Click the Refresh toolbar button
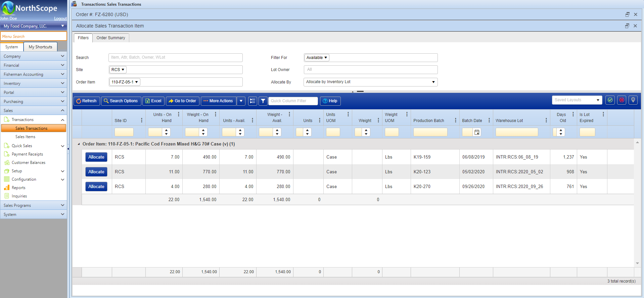This screenshot has height=298, width=644. (87, 101)
